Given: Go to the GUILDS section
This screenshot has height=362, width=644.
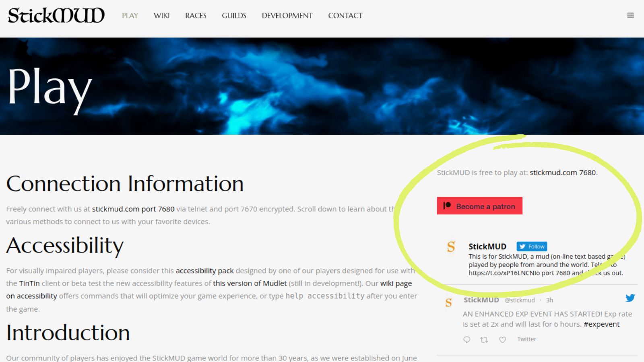Looking at the screenshot, I should pyautogui.click(x=234, y=16).
